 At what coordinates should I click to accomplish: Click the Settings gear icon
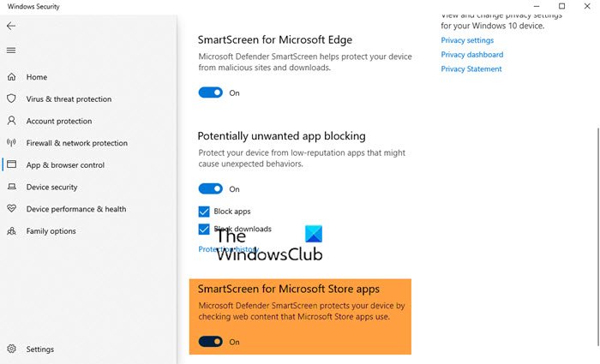point(11,349)
